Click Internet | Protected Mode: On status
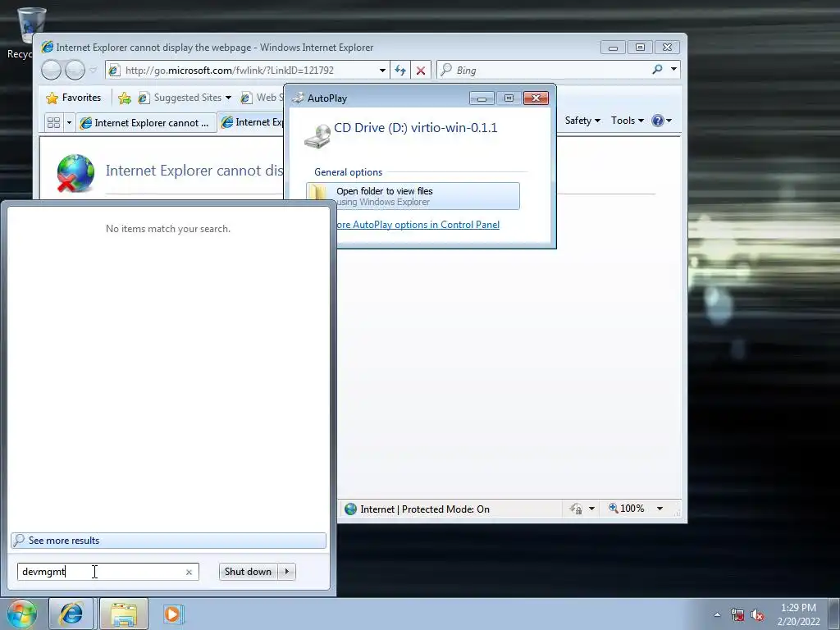This screenshot has width=840, height=630. click(x=425, y=509)
